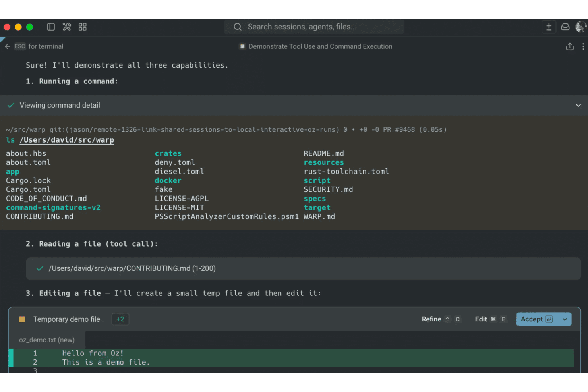
Task: Click the 'docker' directory name
Action: [168, 181]
